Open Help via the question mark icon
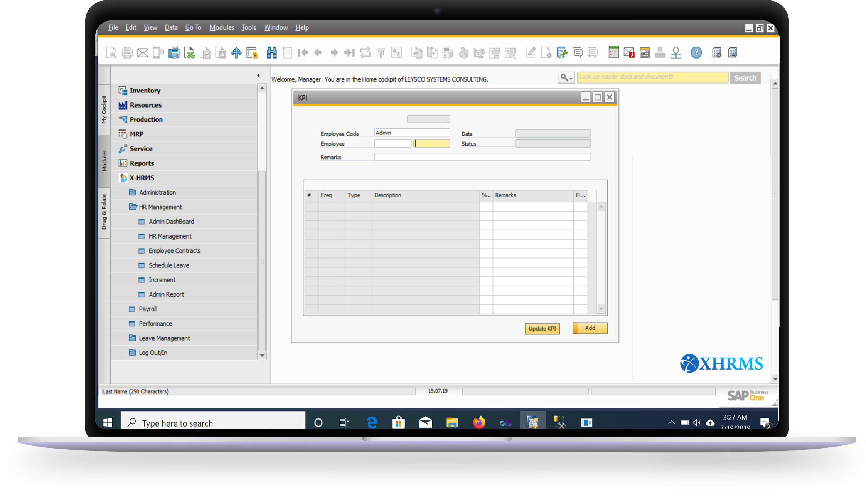This screenshot has height=504, width=866. [696, 53]
